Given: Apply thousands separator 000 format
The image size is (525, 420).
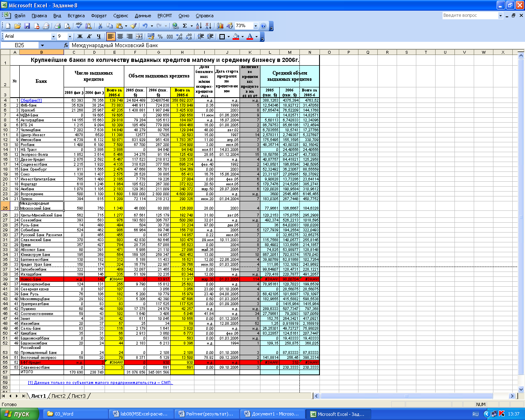Looking at the screenshot, I should pos(170,37).
